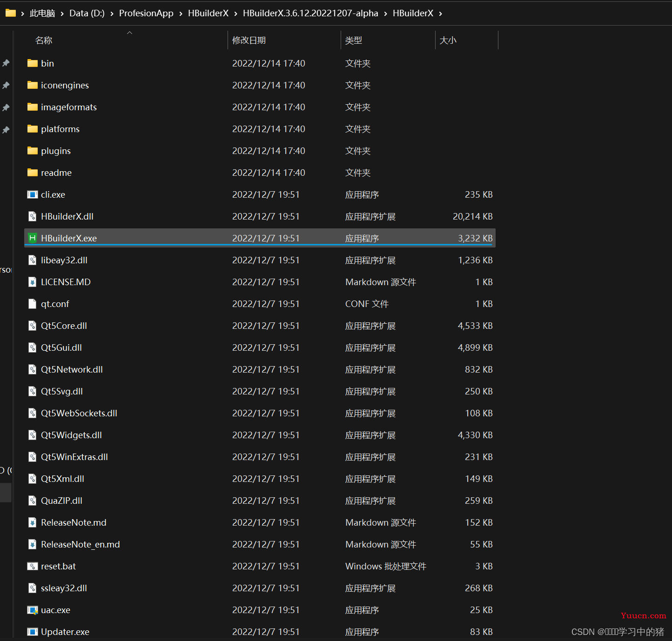Click the readme folder icon
This screenshot has width=672, height=641.
tap(33, 173)
